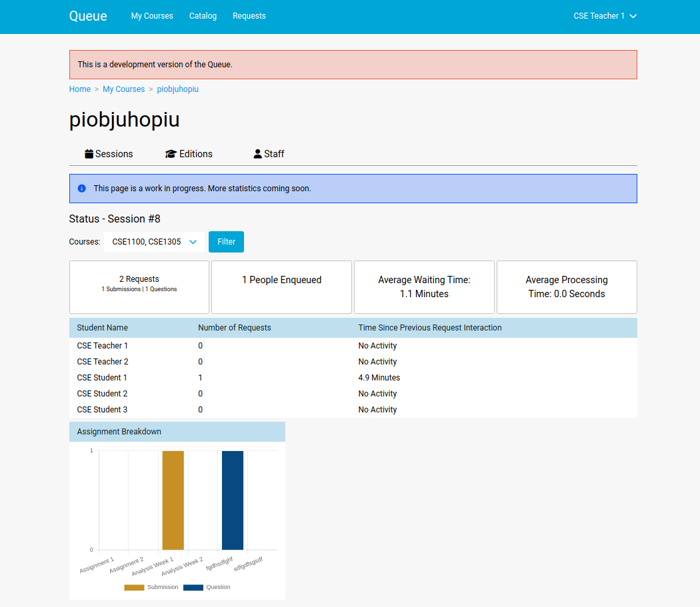
Task: Click the blue info icon in notice
Action: (82, 189)
